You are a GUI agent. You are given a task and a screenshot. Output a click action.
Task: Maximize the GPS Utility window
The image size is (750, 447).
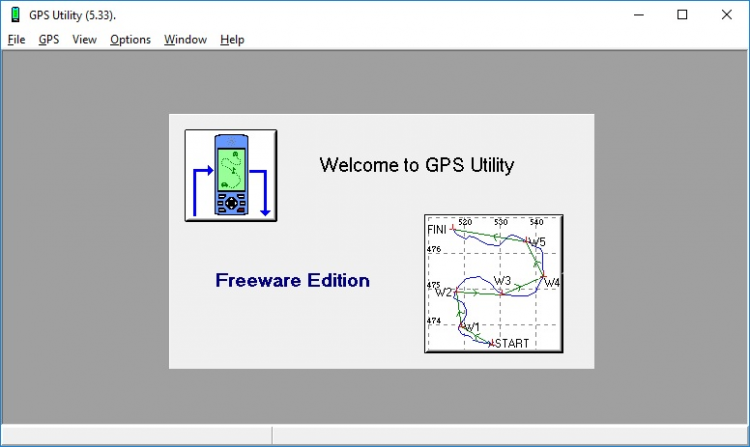683,15
